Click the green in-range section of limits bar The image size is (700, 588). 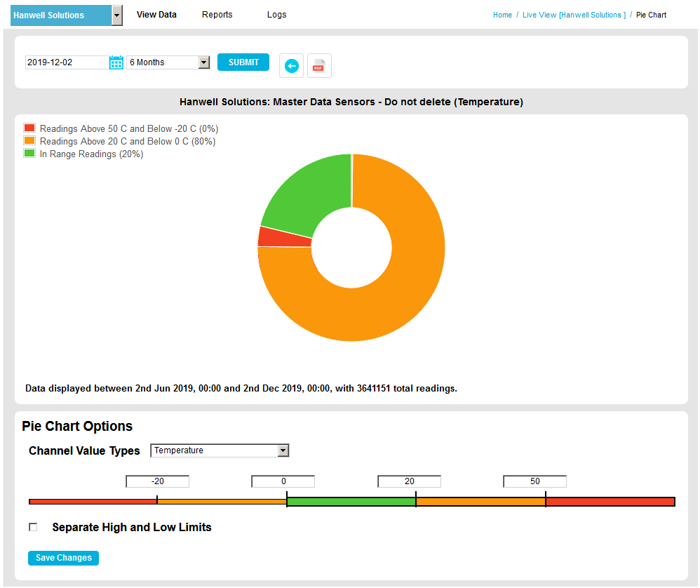pos(351,502)
